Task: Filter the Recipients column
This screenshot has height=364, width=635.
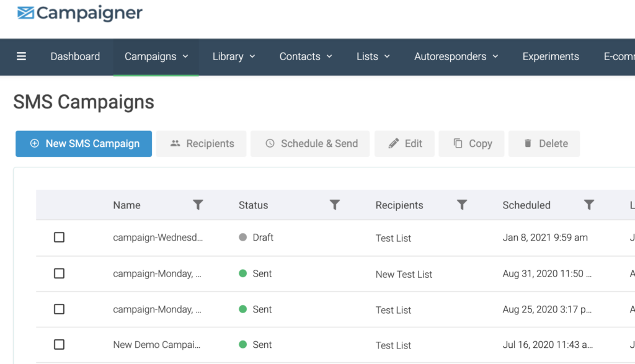Action: click(461, 205)
